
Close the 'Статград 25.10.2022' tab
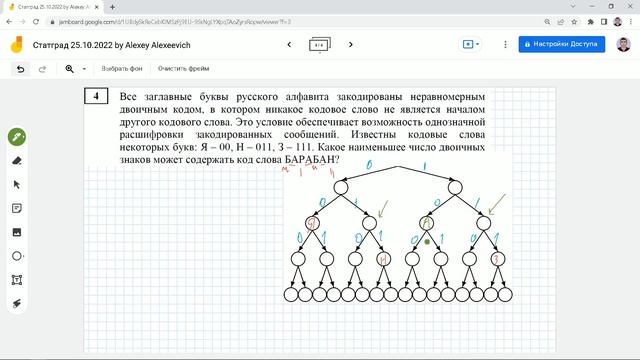click(x=97, y=7)
